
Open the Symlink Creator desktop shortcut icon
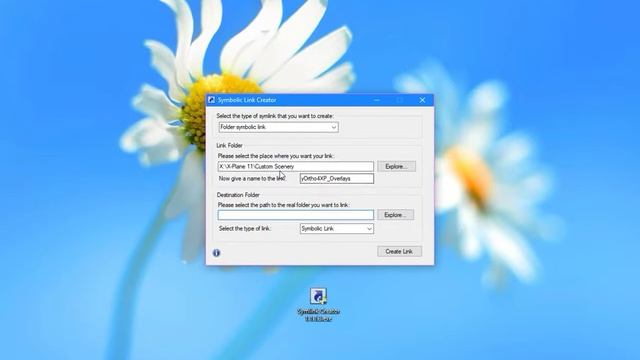point(318,305)
